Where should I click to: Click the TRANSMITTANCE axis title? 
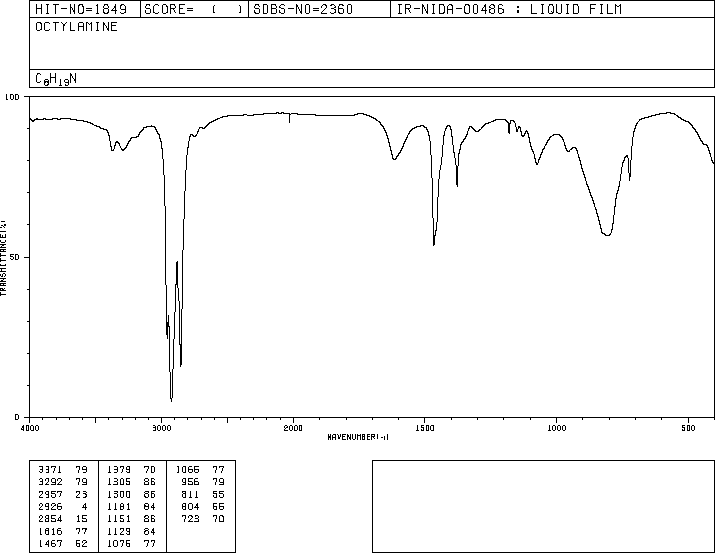[3, 258]
